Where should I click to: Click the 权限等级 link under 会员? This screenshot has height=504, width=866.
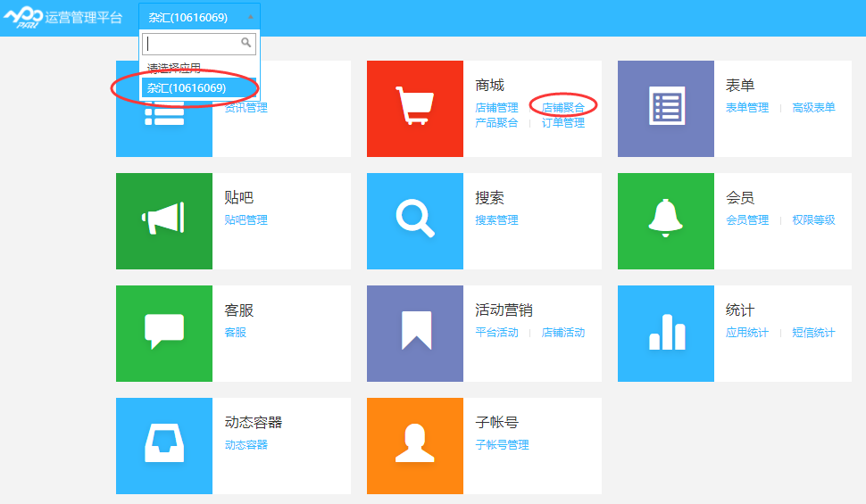813,220
